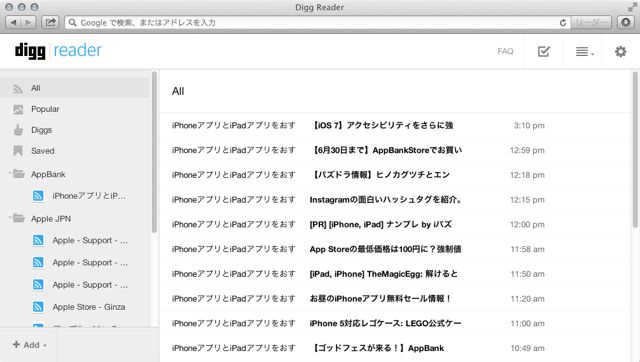Open article 【6月30日まで】AppBankStoreでお買い

pyautogui.click(x=386, y=150)
